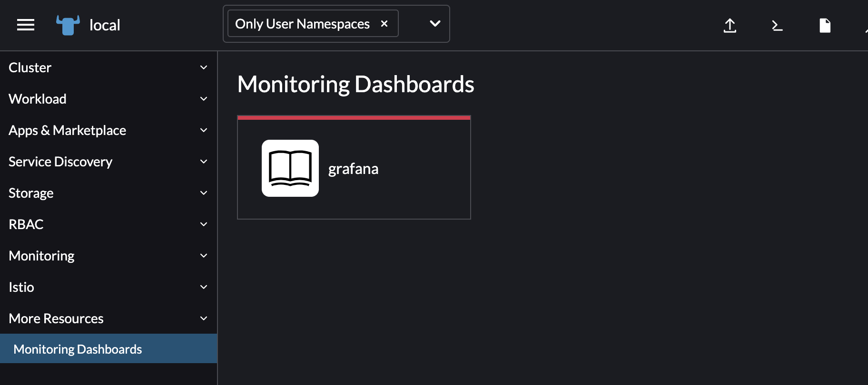Click the Rancher cow logo
Viewport: 868px width, 385px height.
pos(68,25)
